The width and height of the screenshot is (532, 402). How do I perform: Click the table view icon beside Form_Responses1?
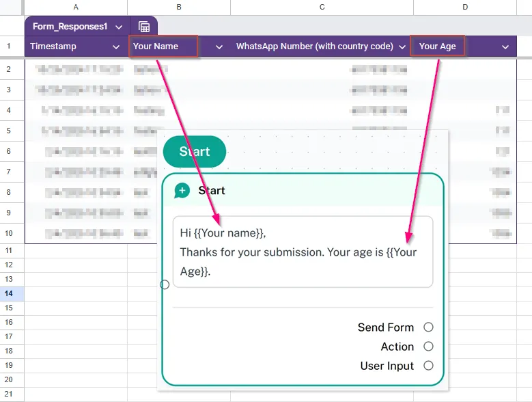[144, 27]
